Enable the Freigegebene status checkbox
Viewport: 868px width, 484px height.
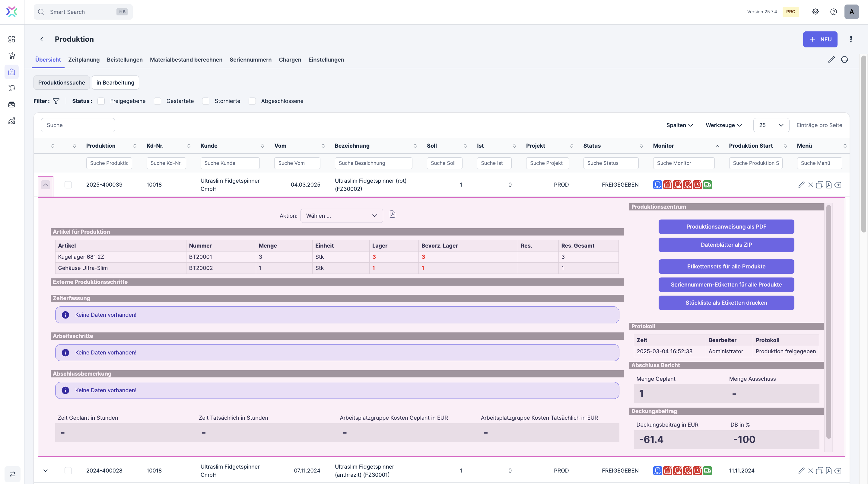pos(101,101)
